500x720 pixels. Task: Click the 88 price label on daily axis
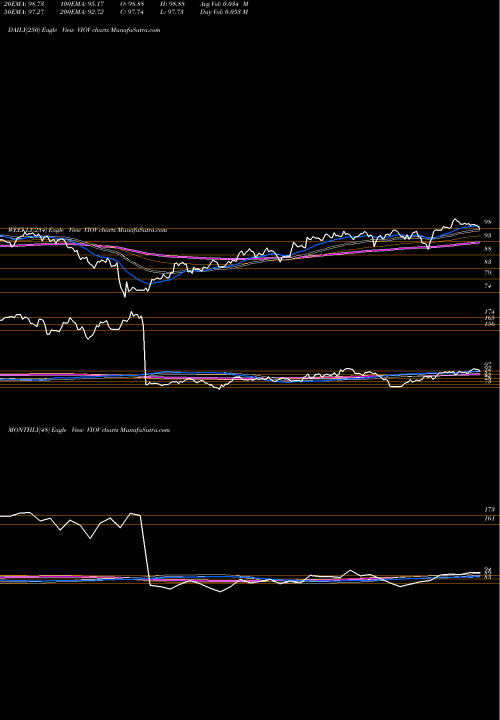tap(488, 249)
